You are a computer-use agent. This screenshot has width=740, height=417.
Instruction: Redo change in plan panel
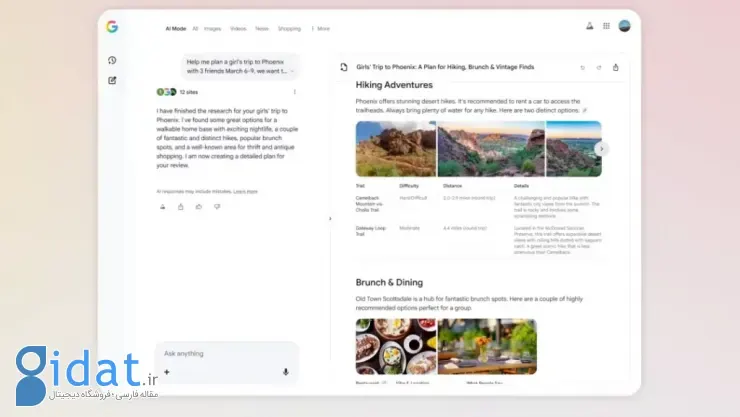pos(599,67)
